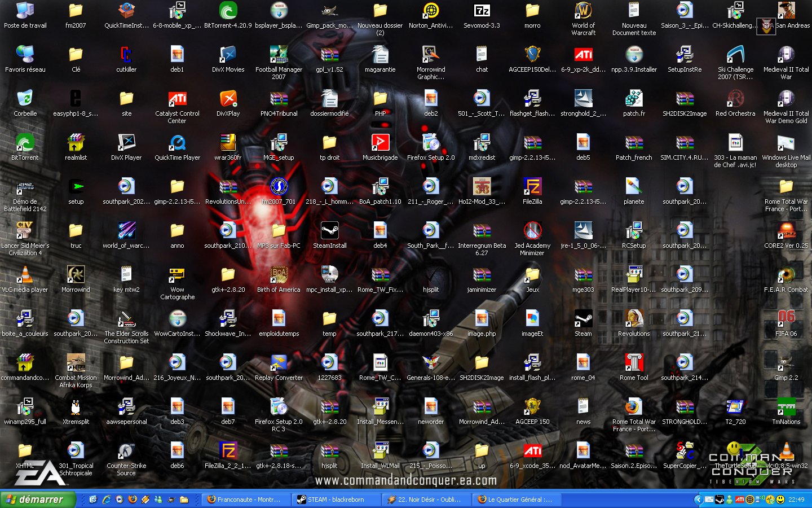Open TmNations game shortcut
Screen dimensions: 812x508
pos(787,411)
